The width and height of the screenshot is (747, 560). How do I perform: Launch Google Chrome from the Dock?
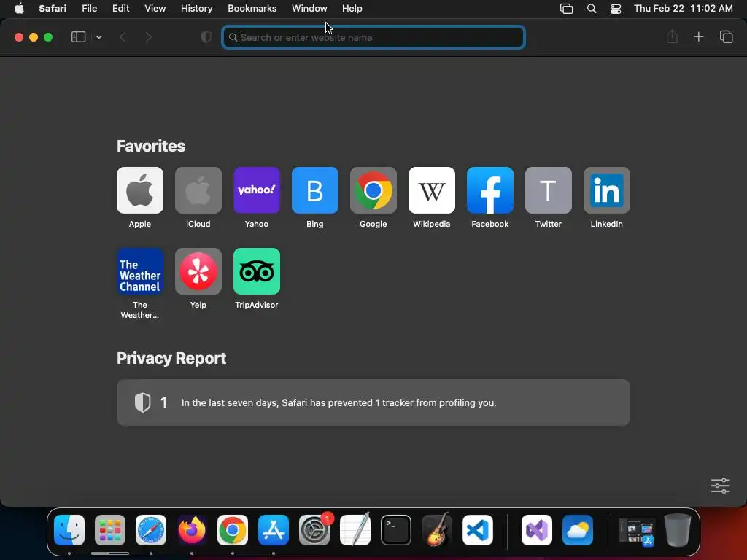click(233, 530)
